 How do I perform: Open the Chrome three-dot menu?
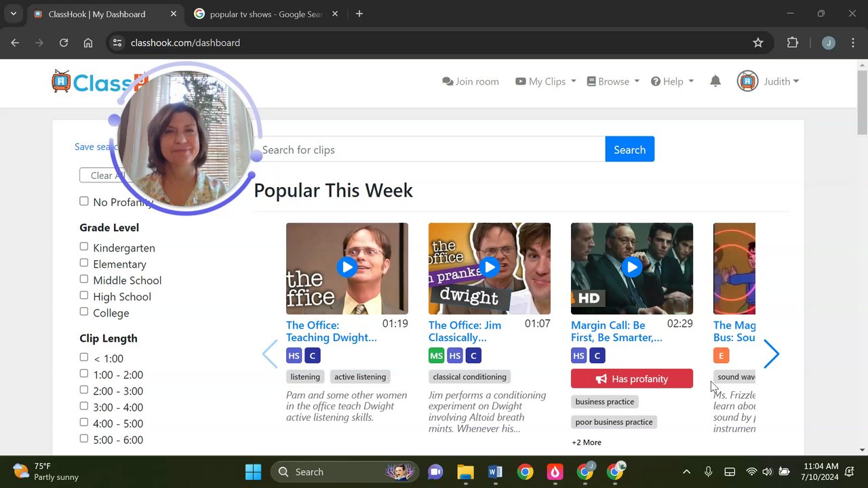pos(852,43)
